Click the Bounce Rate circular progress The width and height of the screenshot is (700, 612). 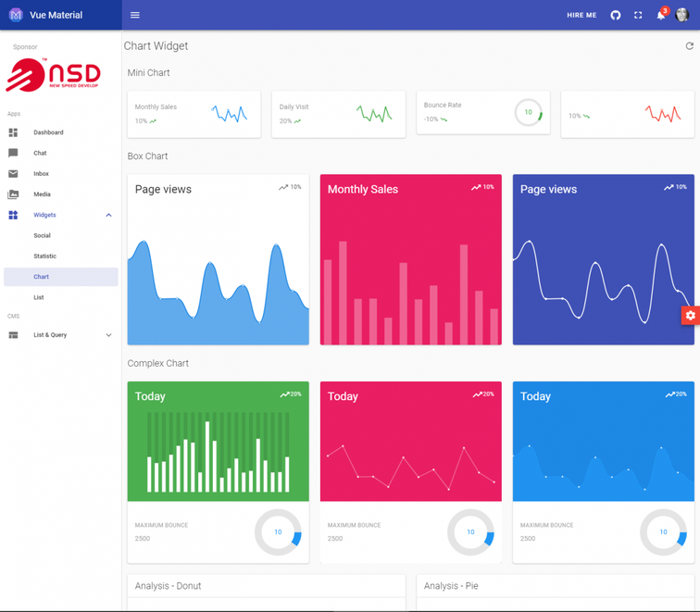(528, 112)
